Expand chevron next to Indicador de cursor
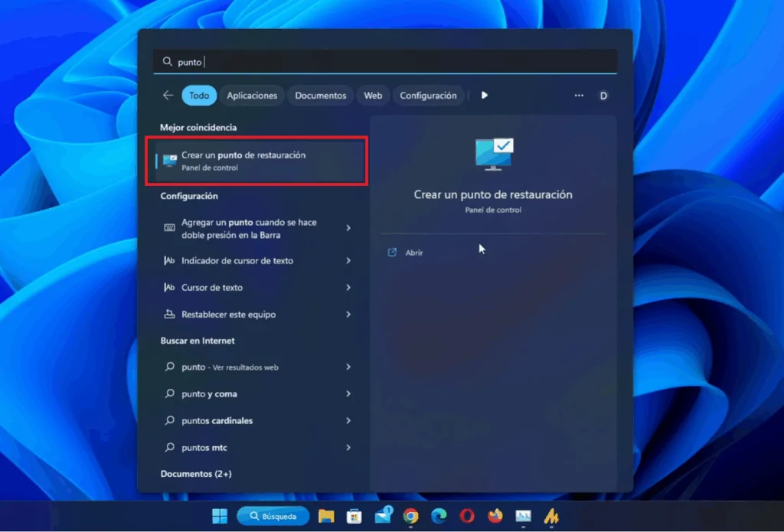The height and width of the screenshot is (532, 784). coord(348,260)
